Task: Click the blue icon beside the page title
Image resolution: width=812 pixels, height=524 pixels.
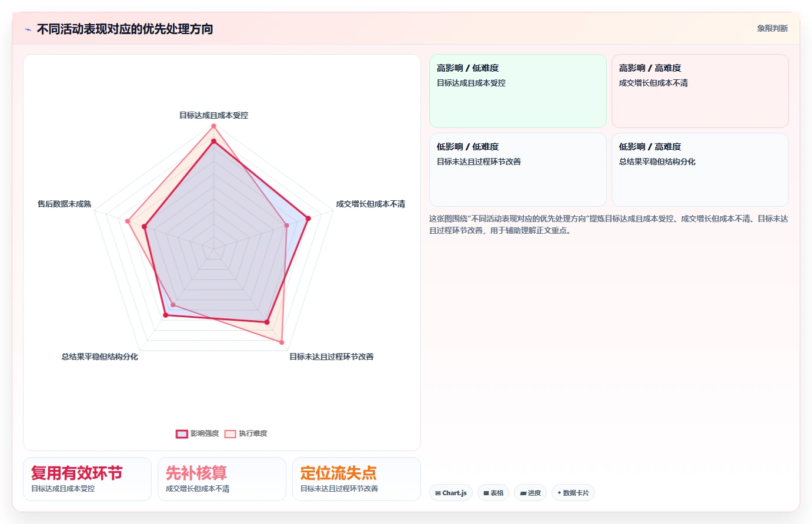Action: click(x=28, y=29)
